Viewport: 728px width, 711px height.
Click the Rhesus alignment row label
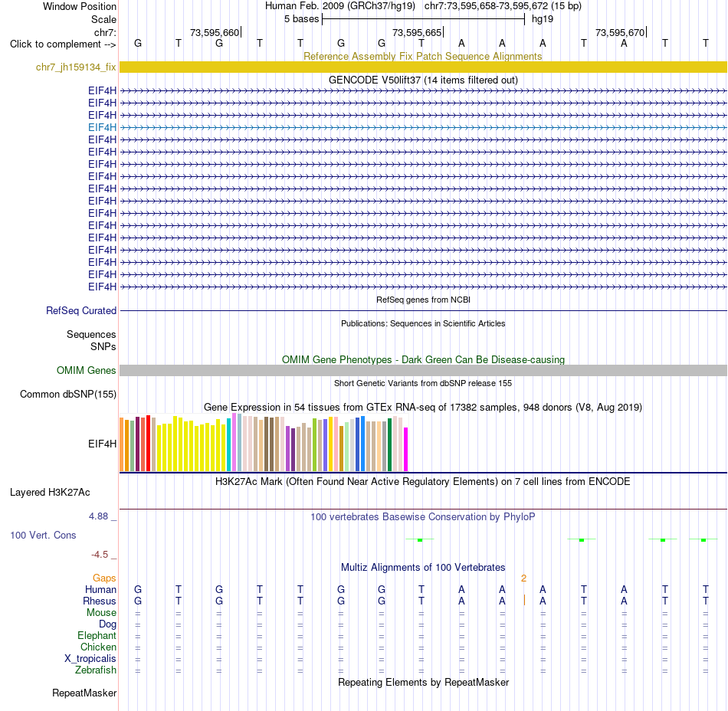tap(100, 601)
